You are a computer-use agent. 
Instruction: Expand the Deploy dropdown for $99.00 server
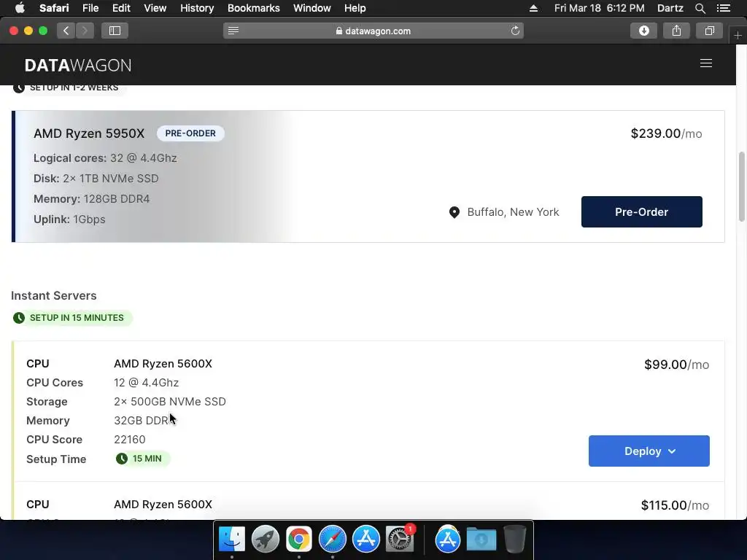coord(649,451)
